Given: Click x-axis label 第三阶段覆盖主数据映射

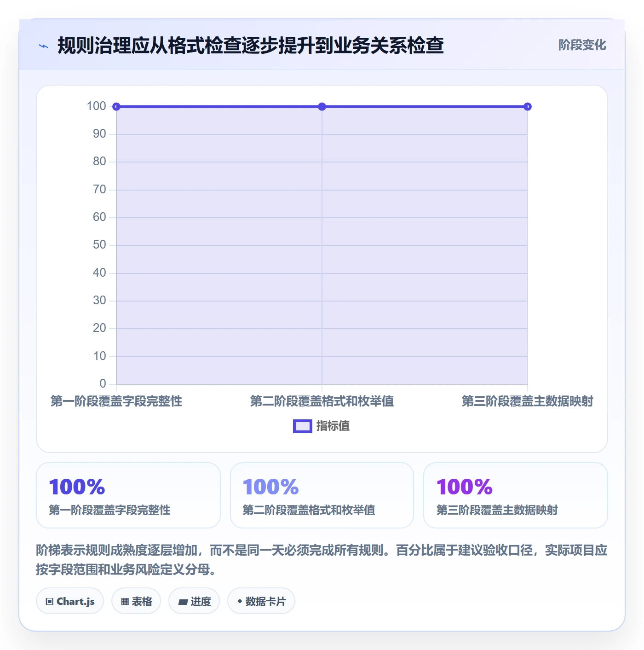Looking at the screenshot, I should click(528, 401).
